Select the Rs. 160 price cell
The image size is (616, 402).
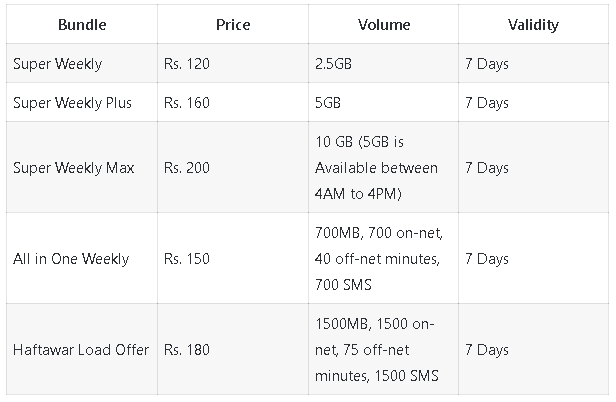point(187,103)
